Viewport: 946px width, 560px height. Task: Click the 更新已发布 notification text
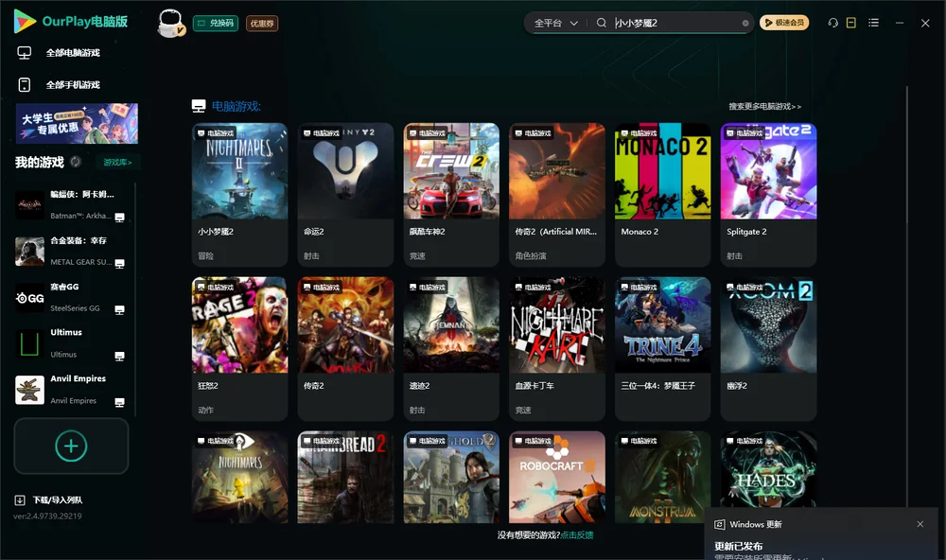[x=739, y=546]
